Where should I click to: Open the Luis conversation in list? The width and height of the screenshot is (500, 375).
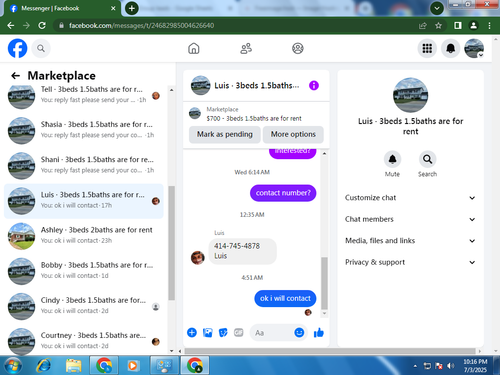[84, 201]
